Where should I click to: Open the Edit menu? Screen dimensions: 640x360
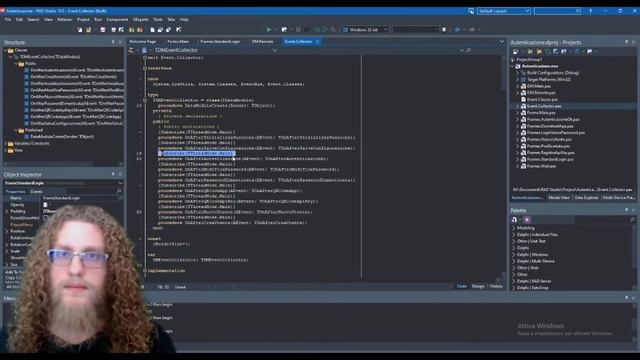pyautogui.click(x=19, y=20)
